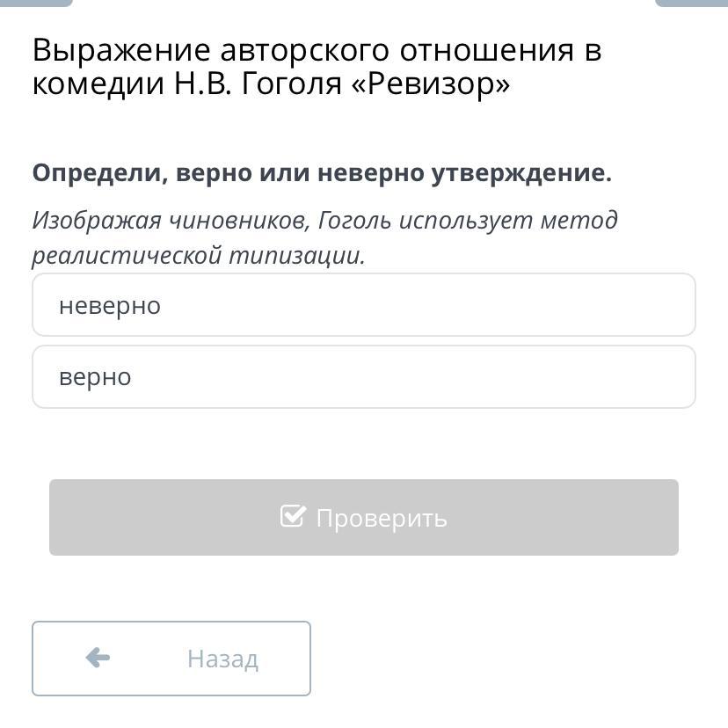Click the title line mentioning Гоголя «Ревизор»
The width and height of the screenshot is (728, 728).
(271, 84)
